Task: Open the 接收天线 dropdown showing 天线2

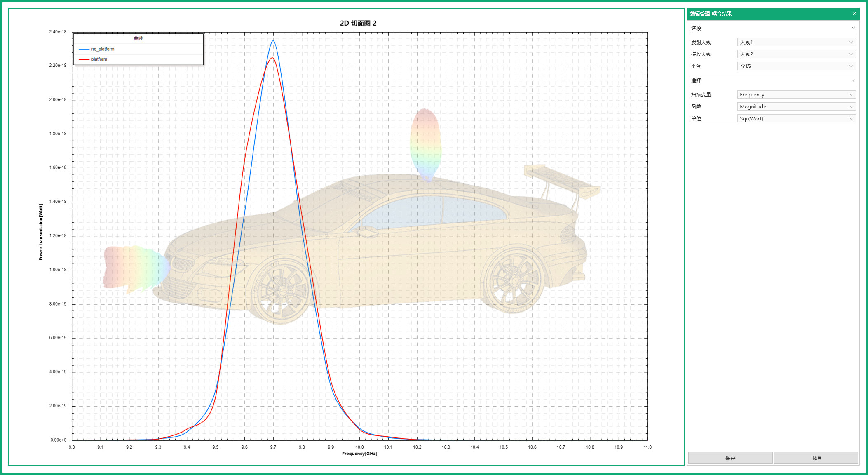Action: (x=796, y=54)
